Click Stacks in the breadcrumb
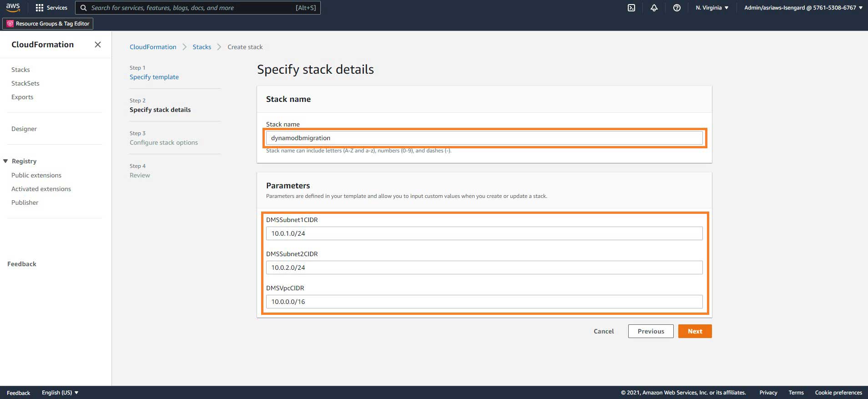This screenshot has width=868, height=399. [202, 47]
